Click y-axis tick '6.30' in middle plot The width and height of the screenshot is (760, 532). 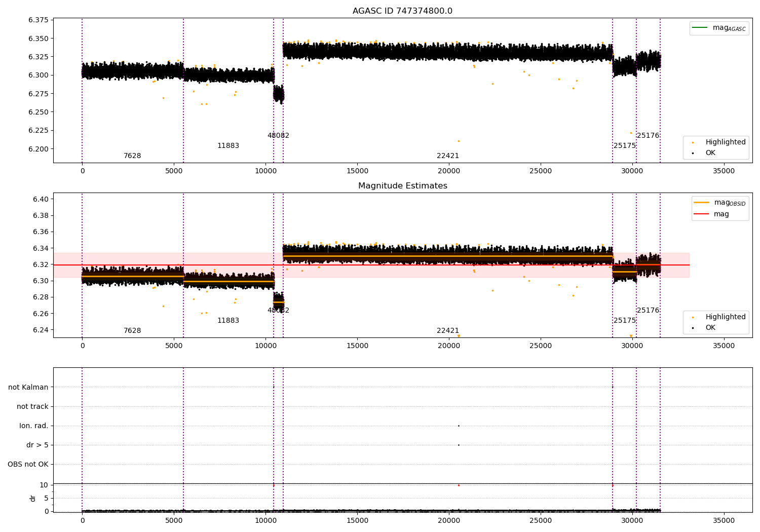click(41, 281)
